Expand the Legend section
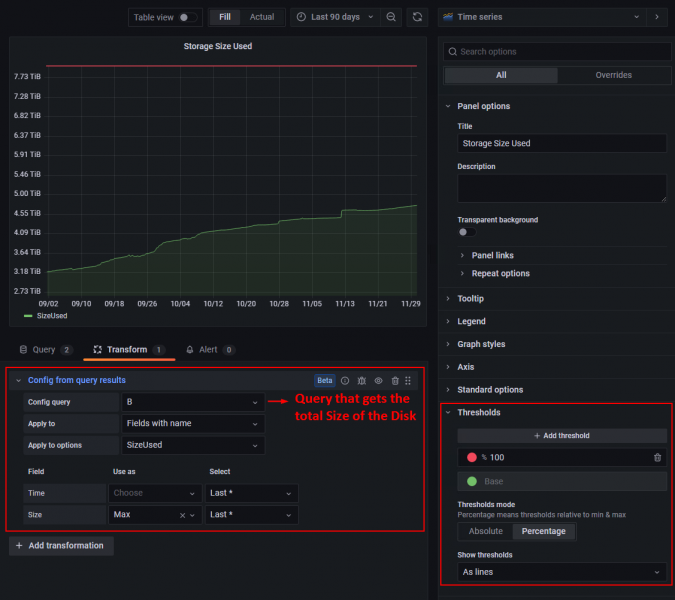The width and height of the screenshot is (675, 600). click(x=471, y=322)
